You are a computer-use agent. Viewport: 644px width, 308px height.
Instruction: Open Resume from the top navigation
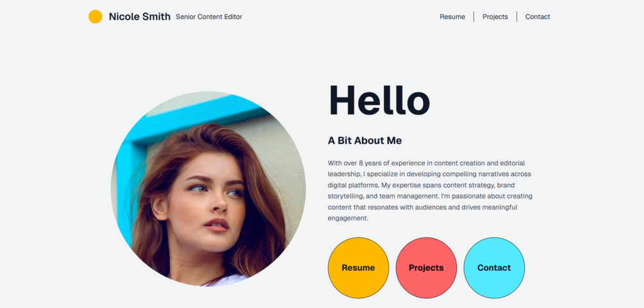pos(452,17)
